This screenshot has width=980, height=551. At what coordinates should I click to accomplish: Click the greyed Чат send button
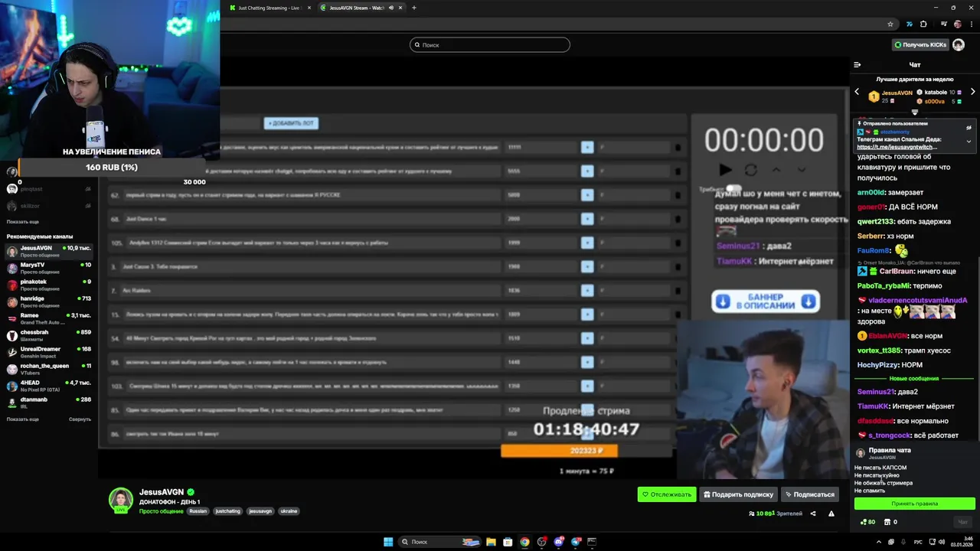963,522
